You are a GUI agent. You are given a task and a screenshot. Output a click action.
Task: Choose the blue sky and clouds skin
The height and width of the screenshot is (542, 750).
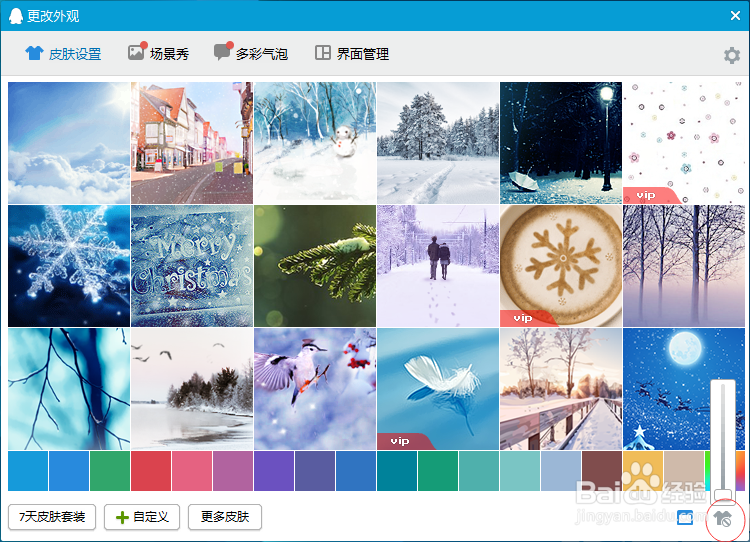coord(69,143)
